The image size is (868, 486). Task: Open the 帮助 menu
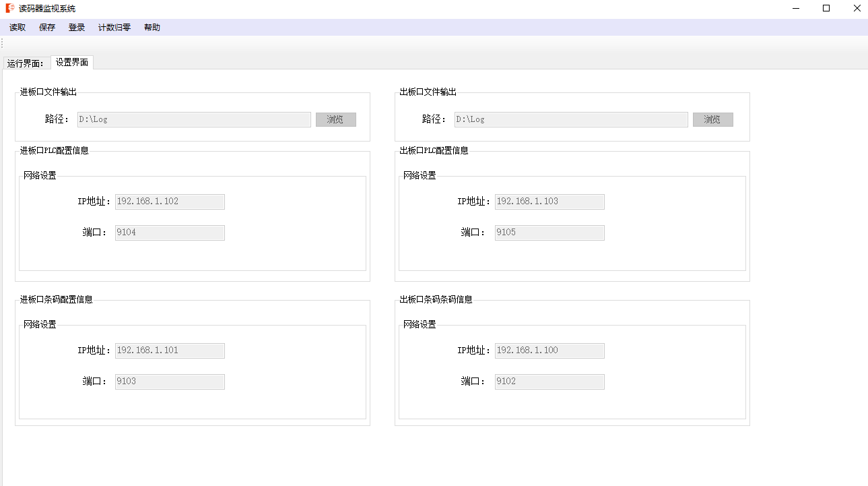click(x=152, y=28)
